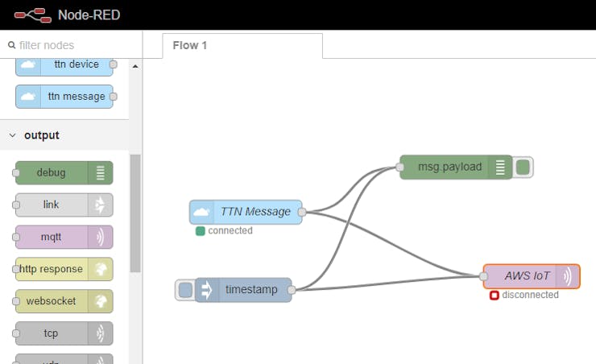The height and width of the screenshot is (364, 596).
Task: Click the search magnifier icon
Action: point(12,45)
